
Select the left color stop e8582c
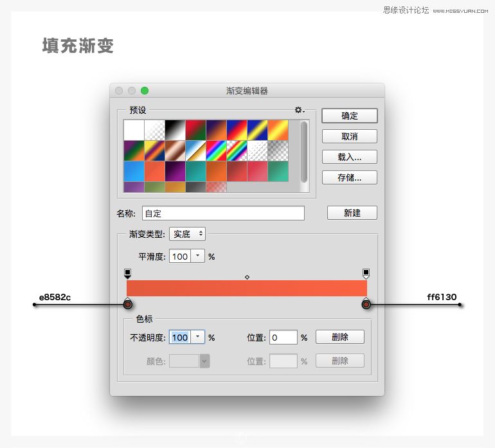tap(127, 303)
